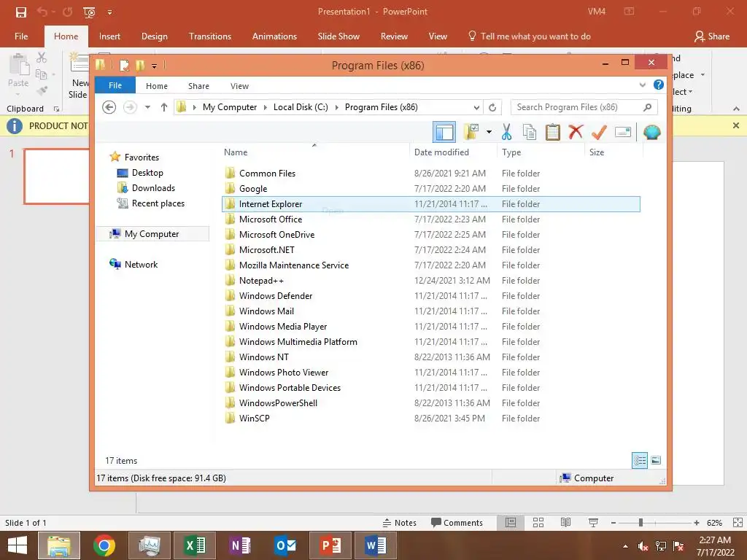The width and height of the screenshot is (747, 560).
Task: Refresh the Program Files (x86) folder
Action: click(x=492, y=107)
